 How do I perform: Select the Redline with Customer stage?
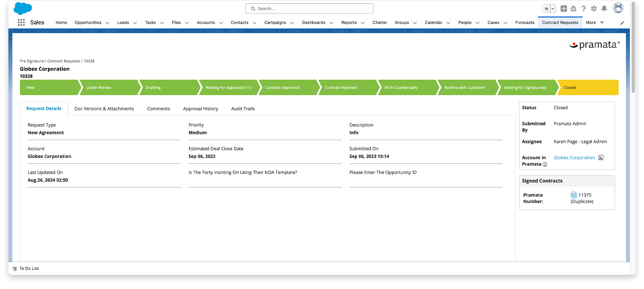[468, 87]
